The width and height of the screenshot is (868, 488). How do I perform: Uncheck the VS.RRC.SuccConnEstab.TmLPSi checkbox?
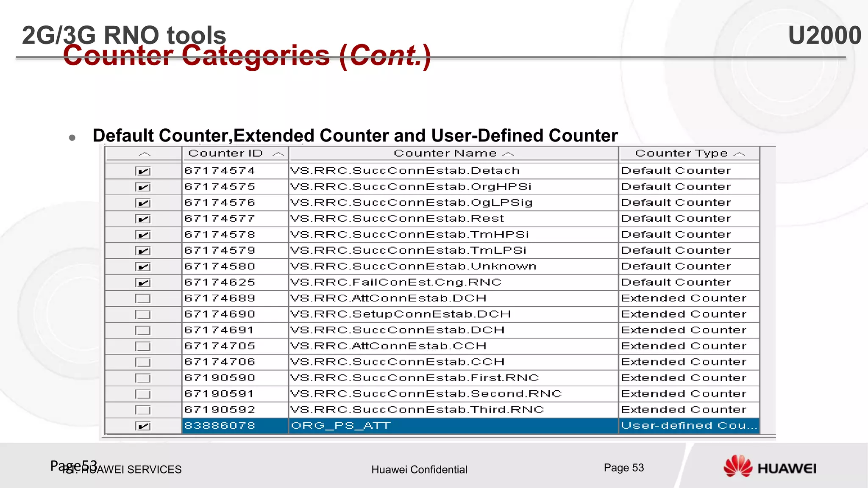point(143,251)
